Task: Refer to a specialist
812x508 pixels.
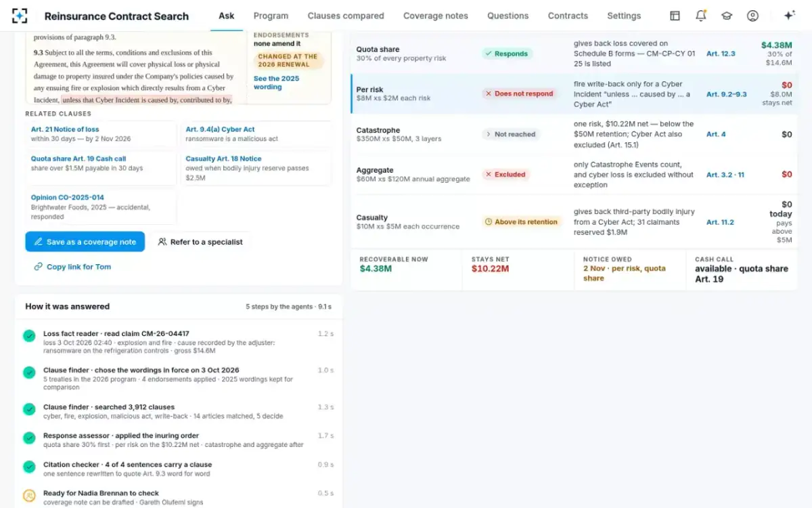Action: (200, 242)
